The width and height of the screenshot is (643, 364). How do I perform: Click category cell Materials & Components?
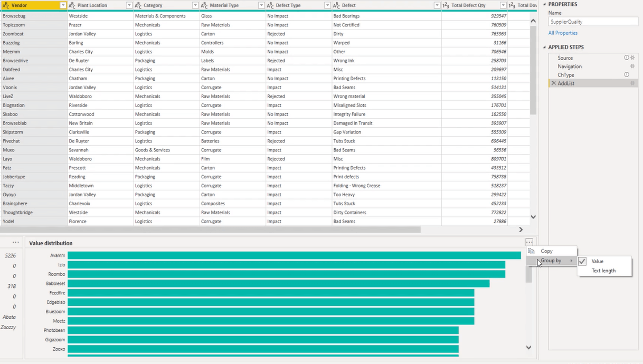coord(166,16)
